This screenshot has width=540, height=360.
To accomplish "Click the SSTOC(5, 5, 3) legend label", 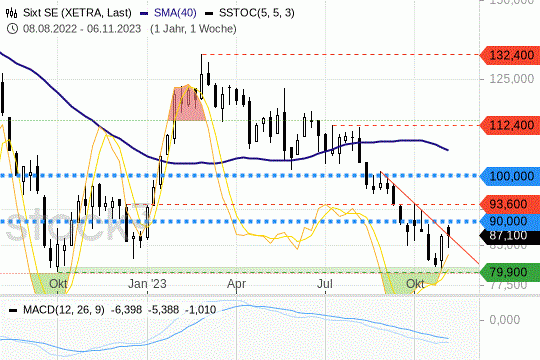I will pyautogui.click(x=257, y=13).
